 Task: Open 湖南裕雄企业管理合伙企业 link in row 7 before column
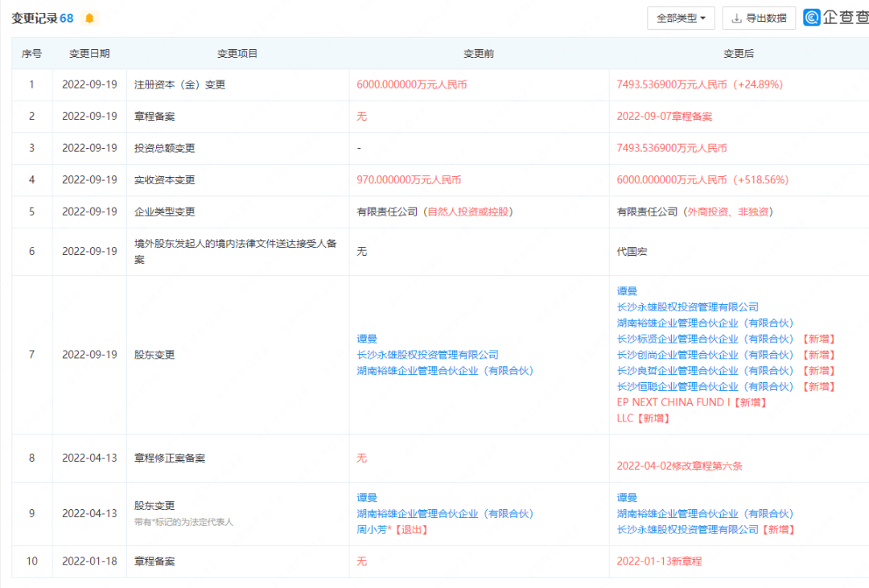[445, 371]
